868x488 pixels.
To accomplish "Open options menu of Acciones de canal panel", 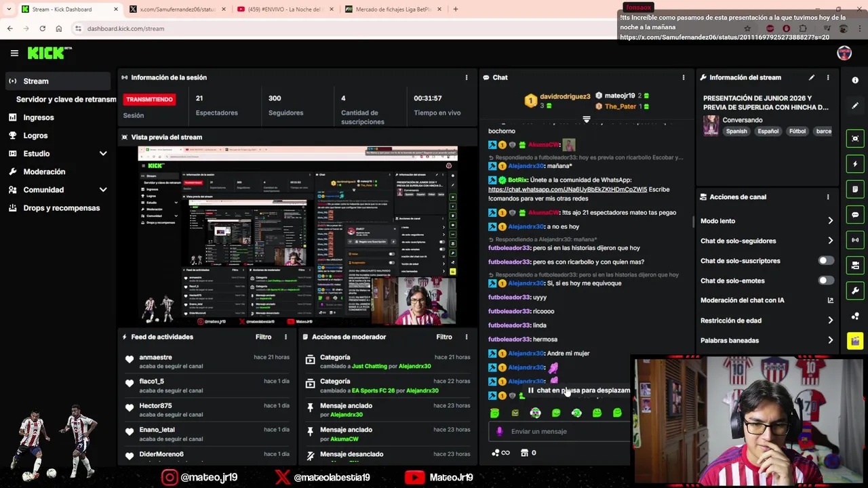I will pyautogui.click(x=828, y=197).
